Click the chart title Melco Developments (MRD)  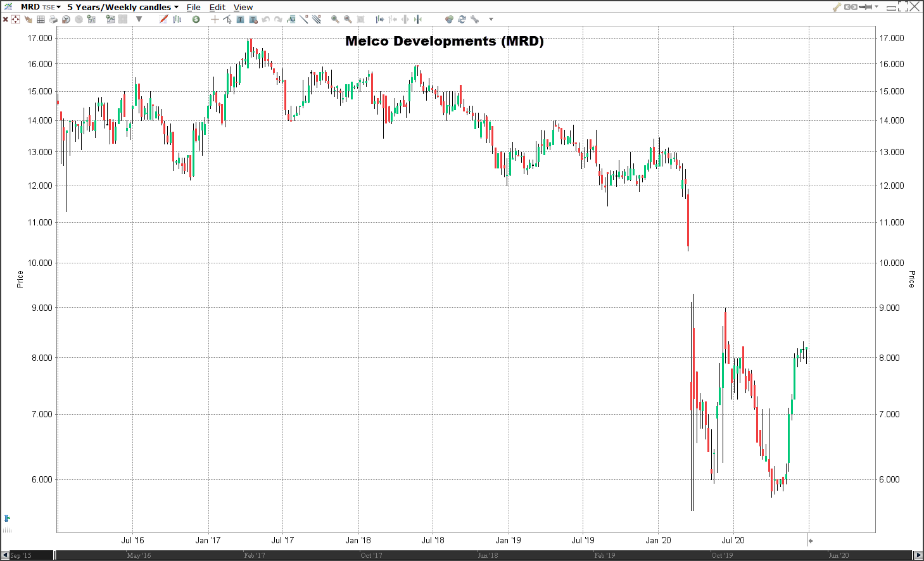click(x=445, y=41)
